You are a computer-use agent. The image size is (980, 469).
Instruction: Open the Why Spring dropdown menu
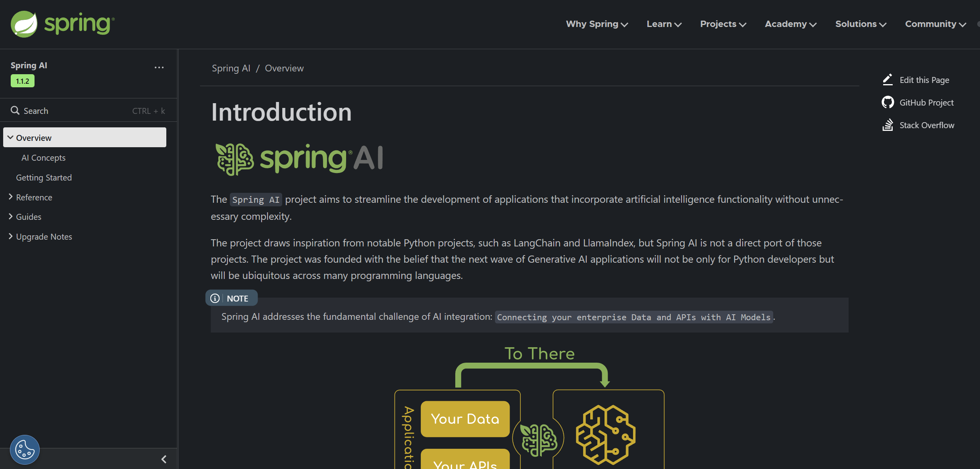point(597,24)
